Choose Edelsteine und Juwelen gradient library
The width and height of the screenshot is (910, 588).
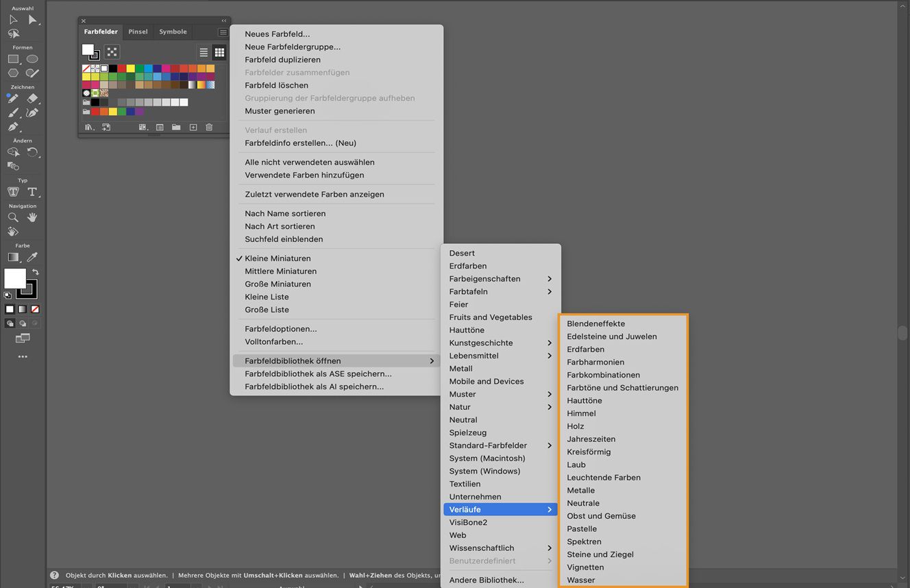pyautogui.click(x=612, y=336)
